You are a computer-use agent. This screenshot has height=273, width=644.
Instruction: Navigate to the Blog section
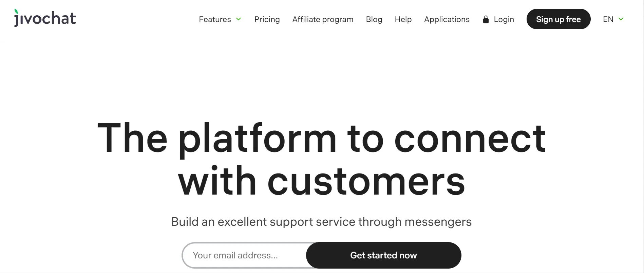[374, 19]
